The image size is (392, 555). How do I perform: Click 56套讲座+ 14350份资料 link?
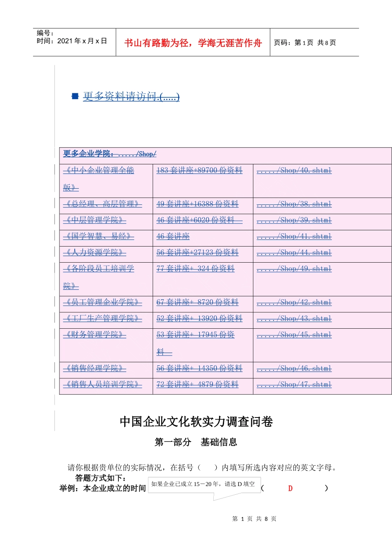pos(199,368)
